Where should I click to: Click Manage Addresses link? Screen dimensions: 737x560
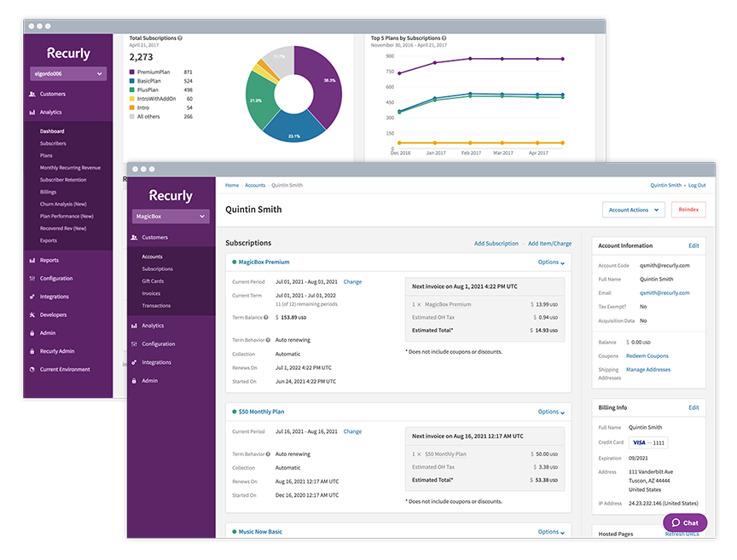click(x=648, y=370)
